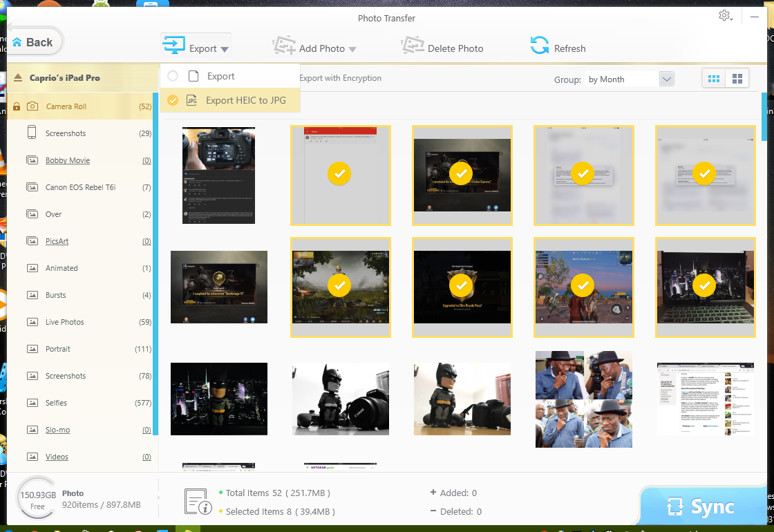774x532 pixels.
Task: Click the Add Photo icon
Action: point(283,46)
